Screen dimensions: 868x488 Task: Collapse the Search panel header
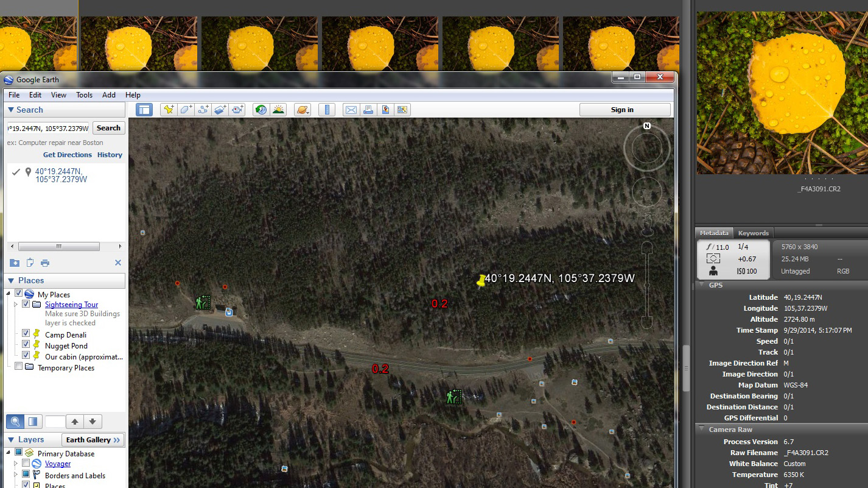click(63, 110)
